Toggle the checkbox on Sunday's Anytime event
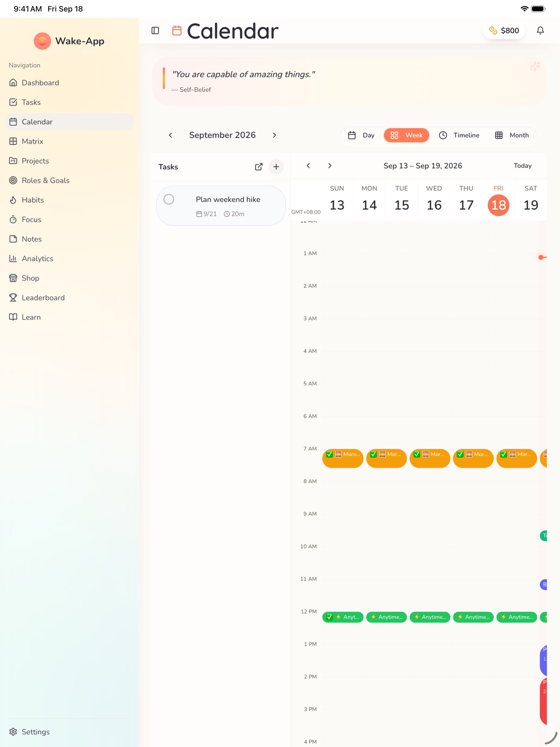The height and width of the screenshot is (747, 560). [329, 617]
